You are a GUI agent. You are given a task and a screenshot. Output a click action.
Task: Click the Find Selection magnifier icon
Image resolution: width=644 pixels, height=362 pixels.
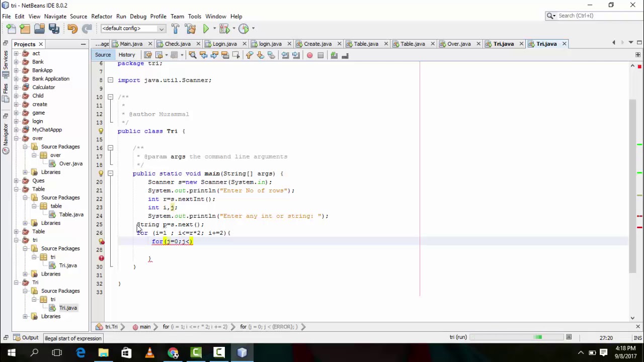tap(192, 55)
